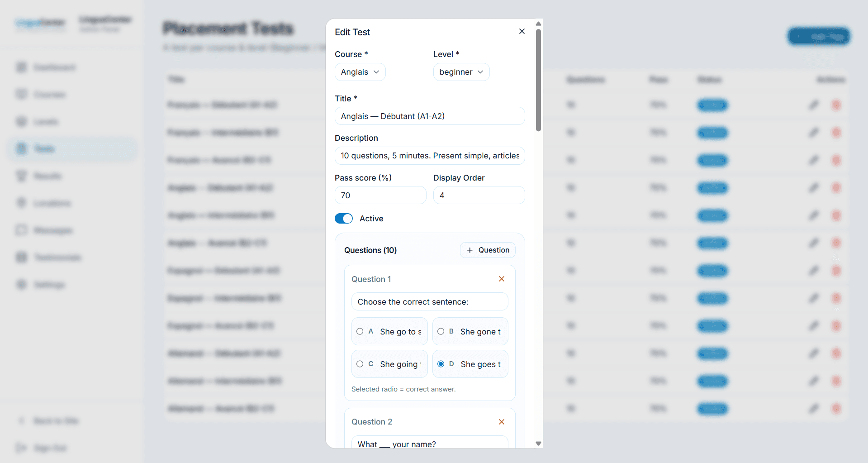Select radio option C 'She going'
The height and width of the screenshot is (463, 868).
pyautogui.click(x=360, y=364)
